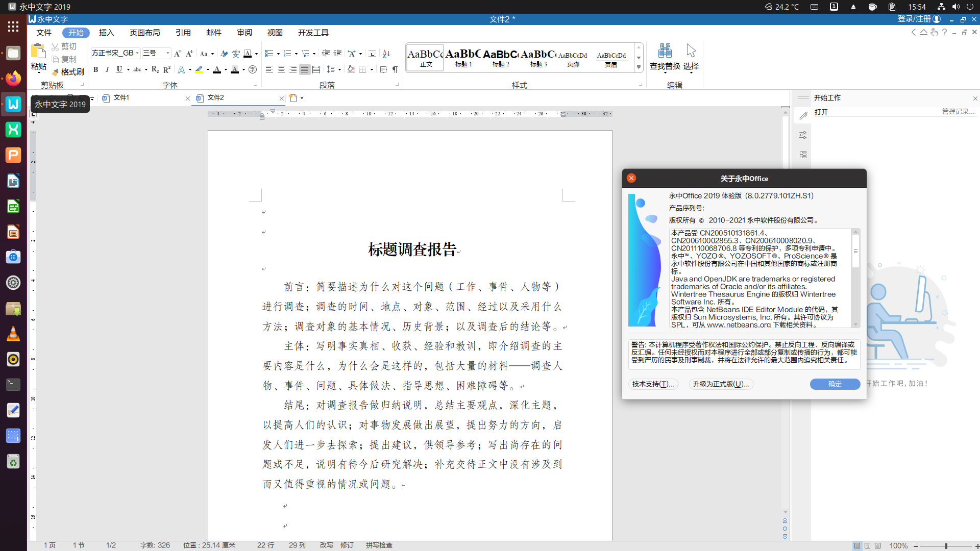The height and width of the screenshot is (551, 980).
Task: Click the decrease indent icon
Action: (326, 54)
